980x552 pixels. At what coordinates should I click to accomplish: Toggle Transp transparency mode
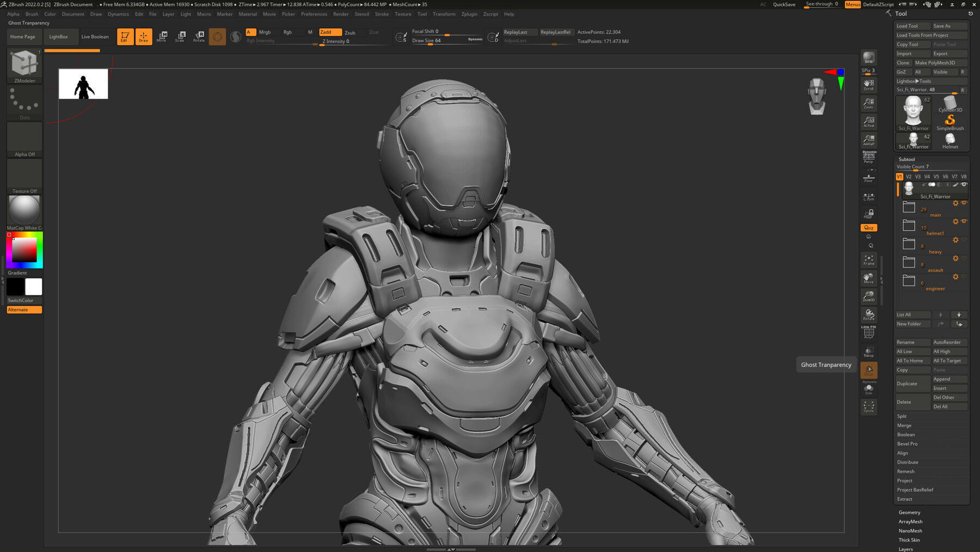click(x=869, y=351)
